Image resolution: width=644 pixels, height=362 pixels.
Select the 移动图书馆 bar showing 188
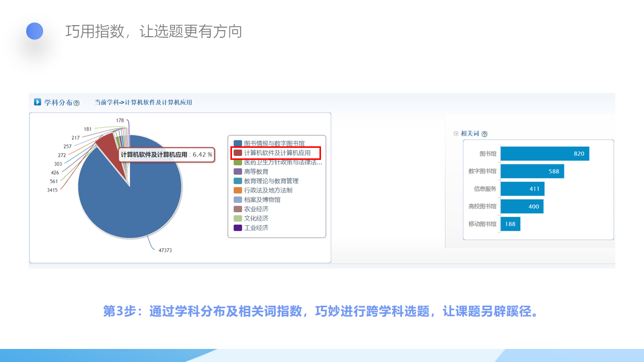click(x=510, y=224)
